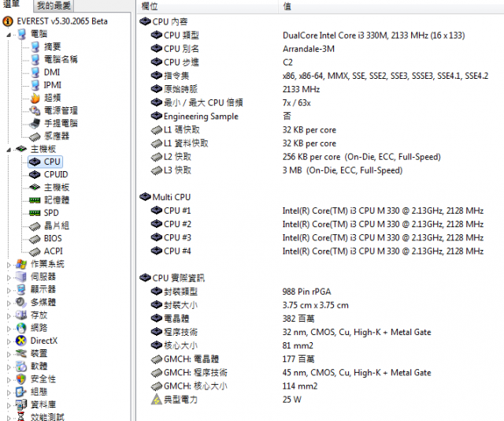Expand the 網路 branch
The width and height of the screenshot is (504, 421).
click(9, 329)
